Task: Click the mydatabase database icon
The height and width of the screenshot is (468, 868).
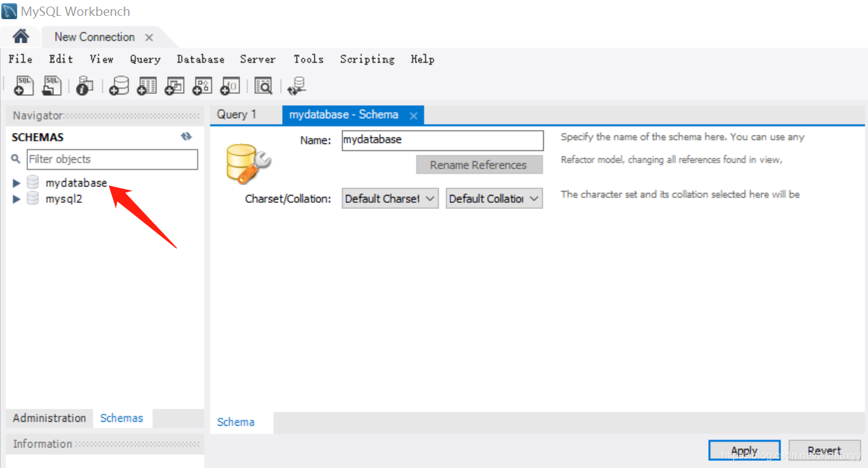Action: tap(33, 182)
